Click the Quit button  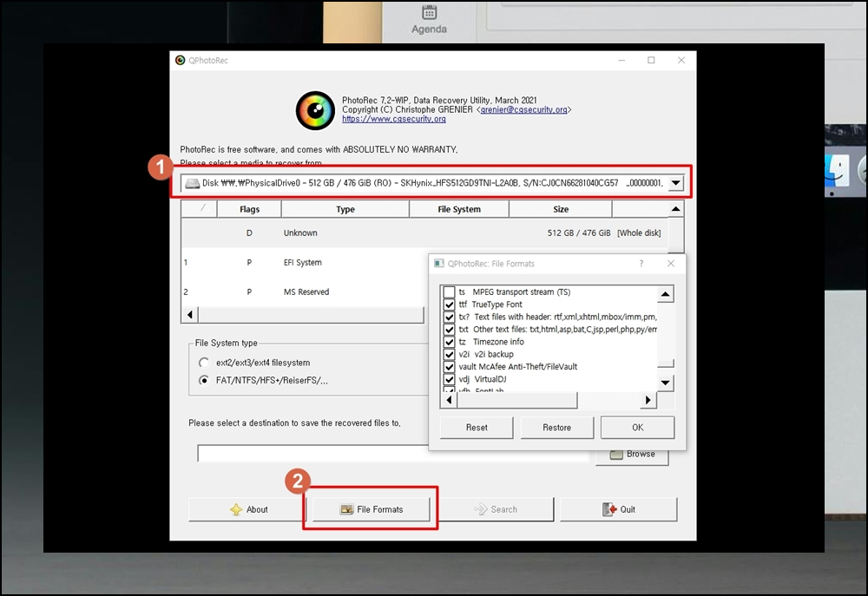[x=618, y=509]
